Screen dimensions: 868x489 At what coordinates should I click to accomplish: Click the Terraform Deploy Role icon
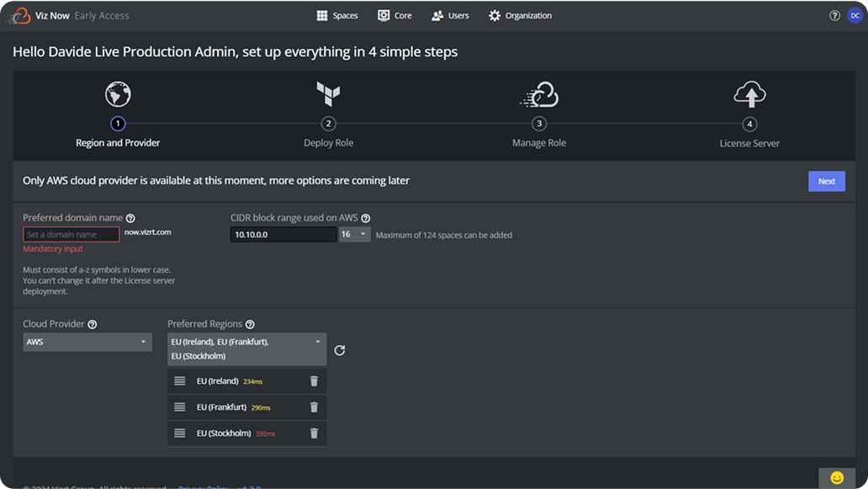click(328, 93)
